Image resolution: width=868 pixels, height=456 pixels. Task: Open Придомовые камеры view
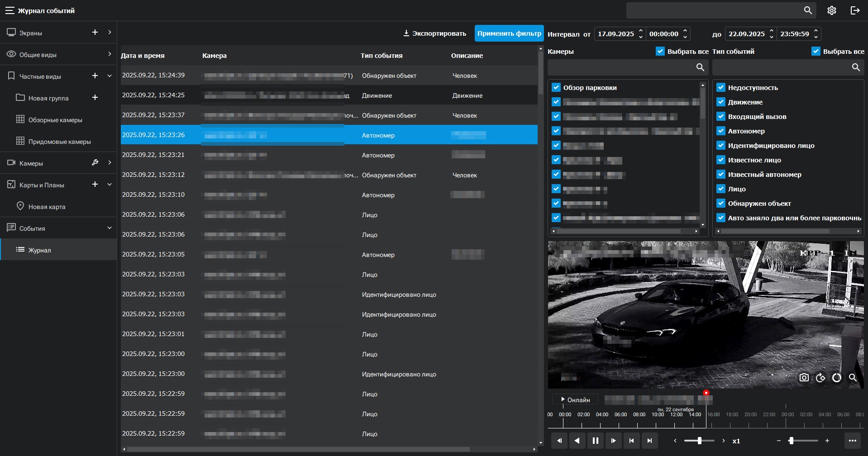[59, 142]
